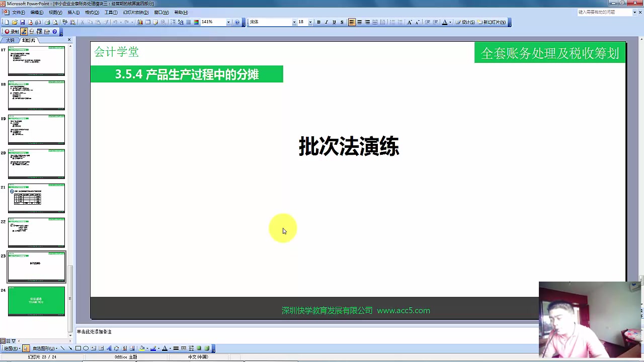Run spell check from the toolbar
644x362 pixels.
(63, 22)
